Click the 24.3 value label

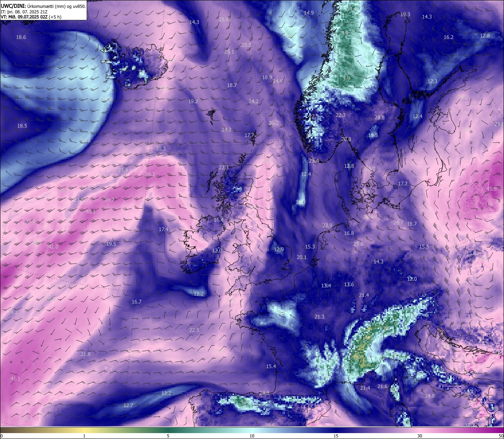tap(264, 393)
